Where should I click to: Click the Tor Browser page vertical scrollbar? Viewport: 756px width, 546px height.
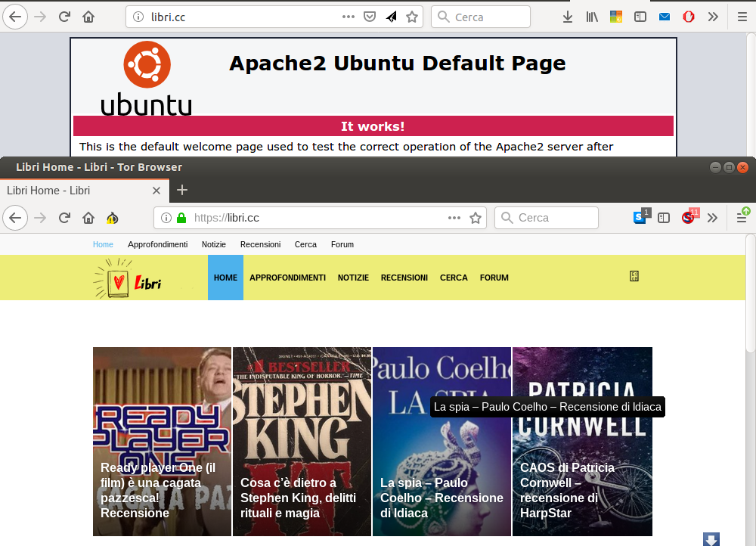(751, 294)
